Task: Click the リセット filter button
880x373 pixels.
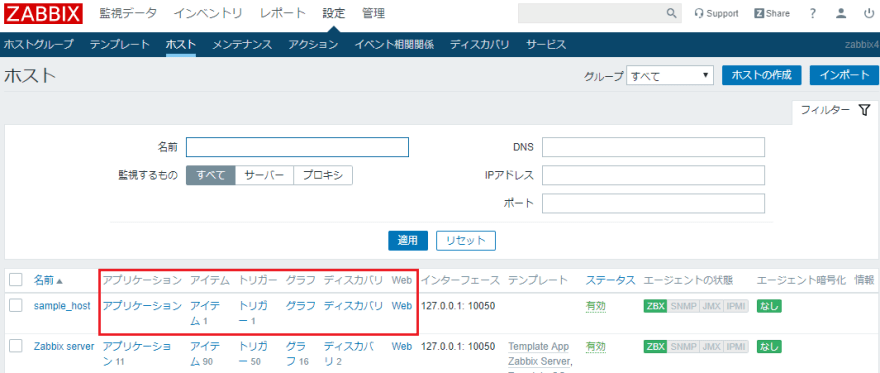Action: coord(466,241)
